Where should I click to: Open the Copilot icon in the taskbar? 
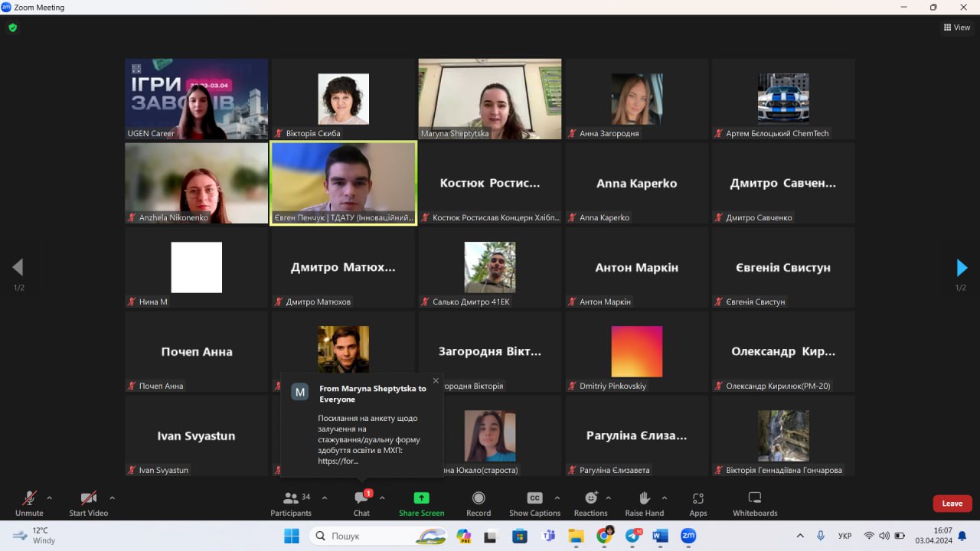tap(463, 536)
